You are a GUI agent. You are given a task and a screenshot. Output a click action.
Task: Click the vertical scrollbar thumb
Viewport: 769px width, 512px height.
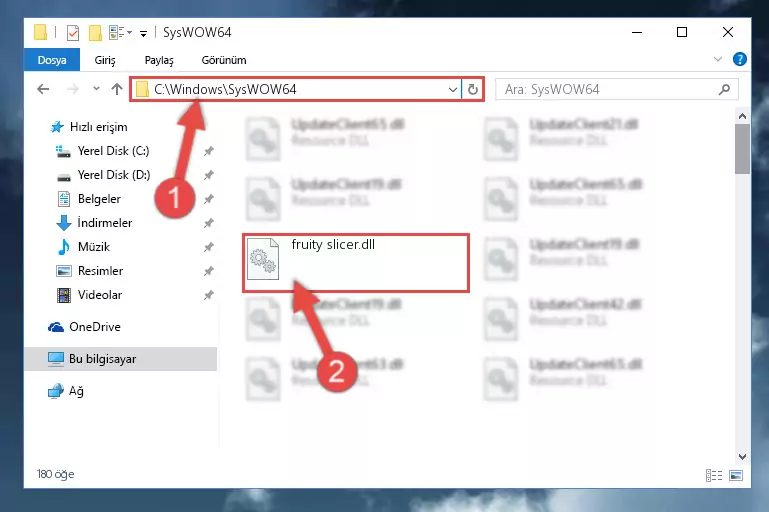pos(742,149)
